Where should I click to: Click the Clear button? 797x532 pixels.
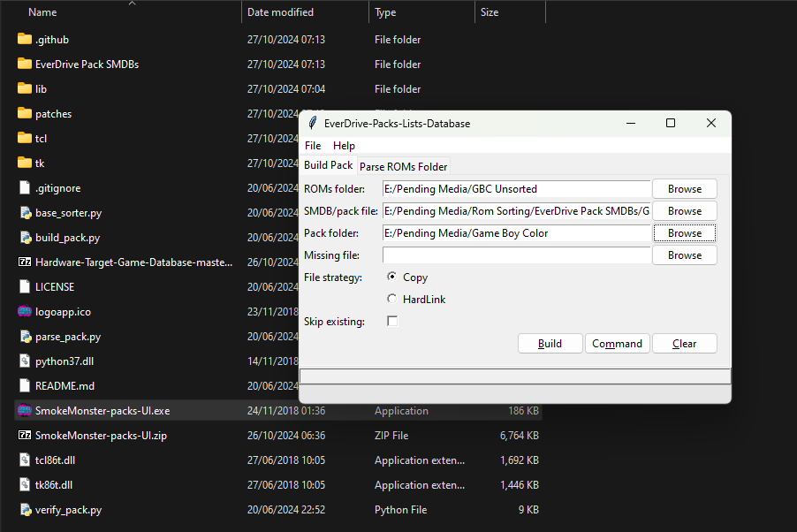[x=684, y=344]
